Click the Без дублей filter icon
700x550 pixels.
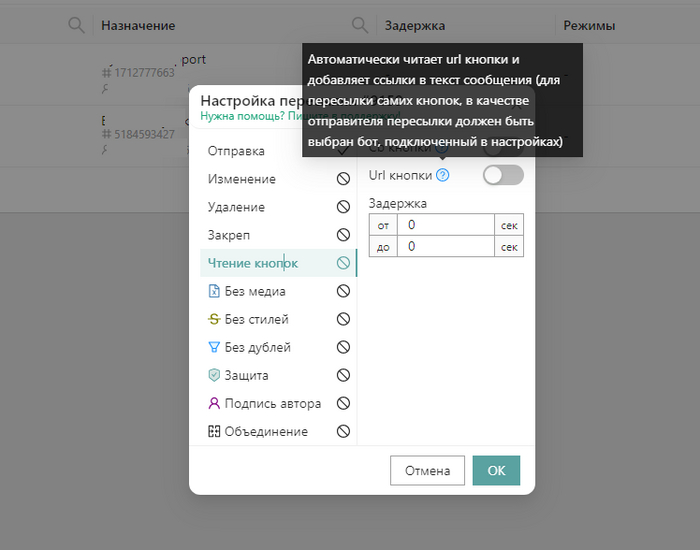point(214,347)
